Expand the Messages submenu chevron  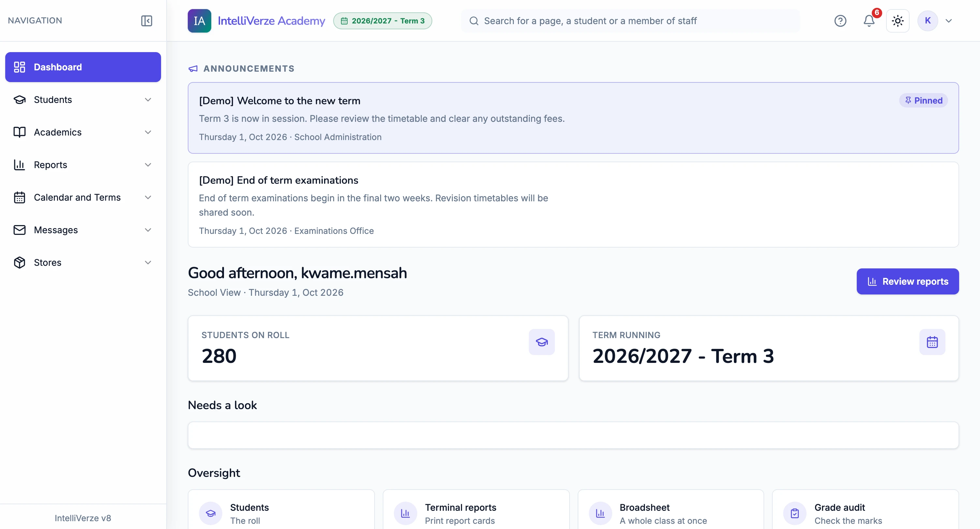148,230
